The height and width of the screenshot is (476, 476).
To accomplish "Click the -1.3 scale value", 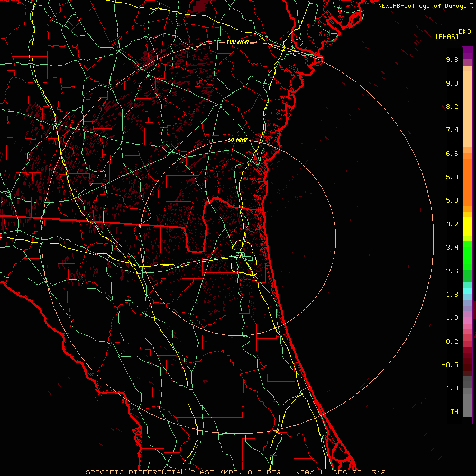I will 450,388.
